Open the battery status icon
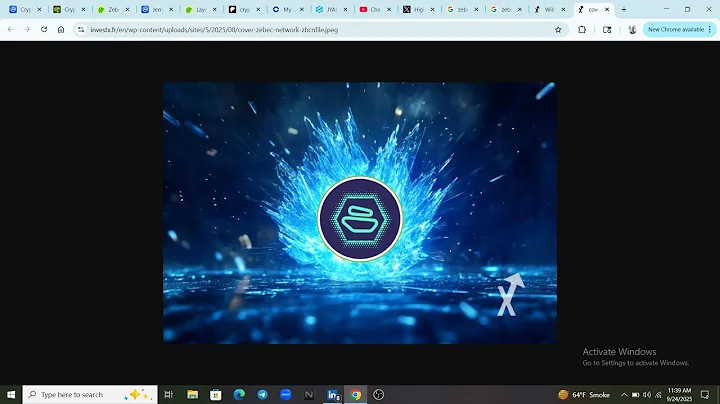Image resolution: width=720 pixels, height=404 pixels. tap(636, 394)
